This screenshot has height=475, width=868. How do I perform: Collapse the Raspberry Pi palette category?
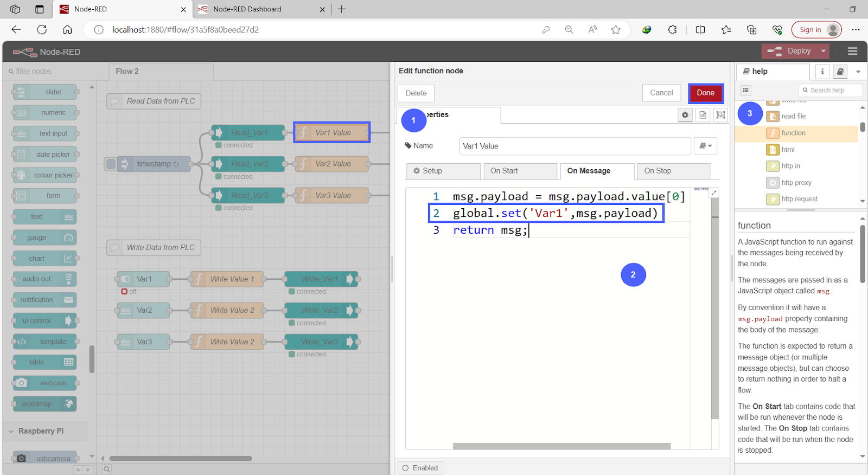pos(44,431)
